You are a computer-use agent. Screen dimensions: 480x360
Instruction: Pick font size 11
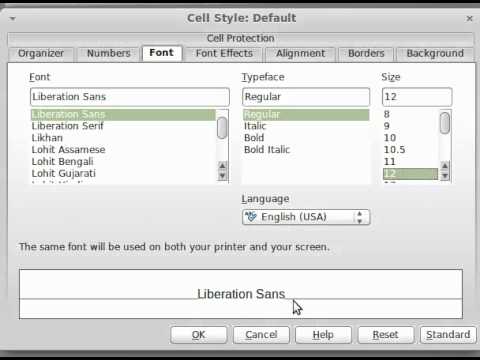click(410, 162)
